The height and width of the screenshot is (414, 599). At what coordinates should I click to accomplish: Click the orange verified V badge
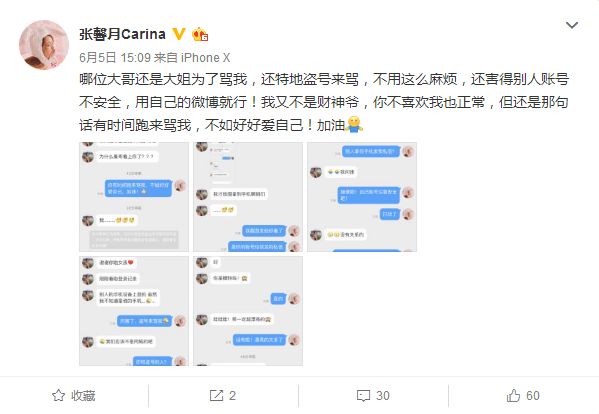pyautogui.click(x=179, y=34)
